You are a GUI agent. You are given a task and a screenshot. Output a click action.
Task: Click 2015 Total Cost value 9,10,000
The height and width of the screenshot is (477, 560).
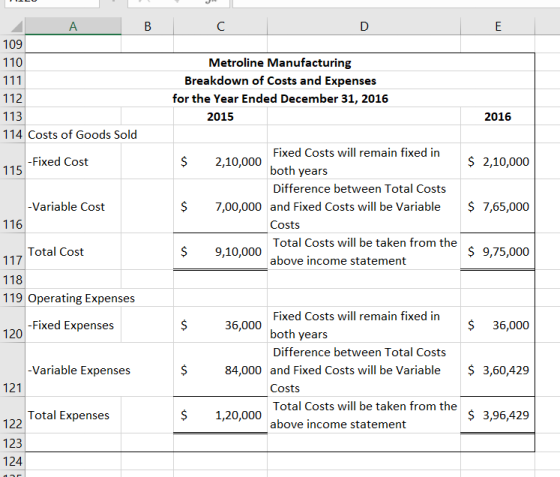coord(220,251)
